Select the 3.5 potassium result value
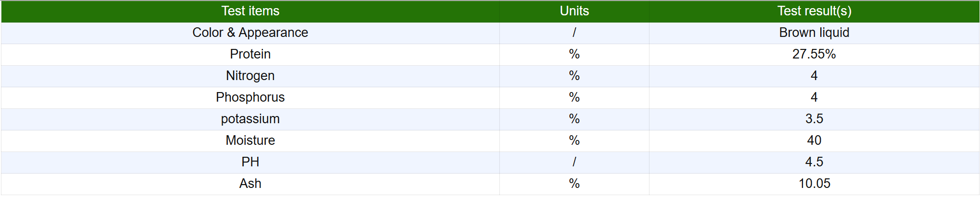This screenshot has width=980, height=198. (814, 119)
